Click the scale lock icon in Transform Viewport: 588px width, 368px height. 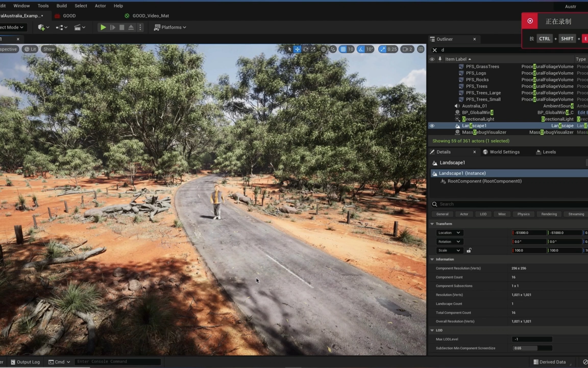pyautogui.click(x=469, y=250)
